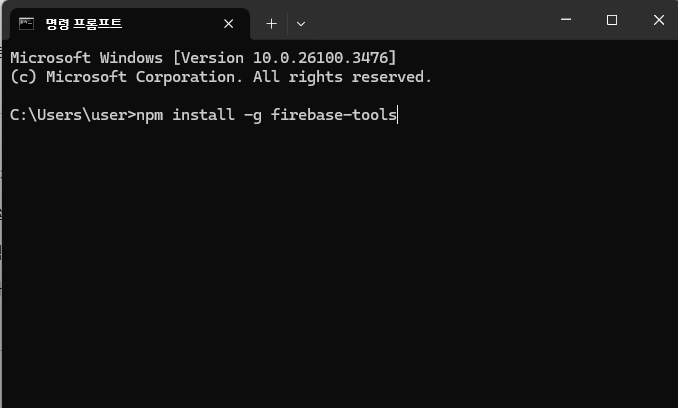Select the 명령 프롬프트 tab title
This screenshot has height=408, width=678.
tap(84, 24)
